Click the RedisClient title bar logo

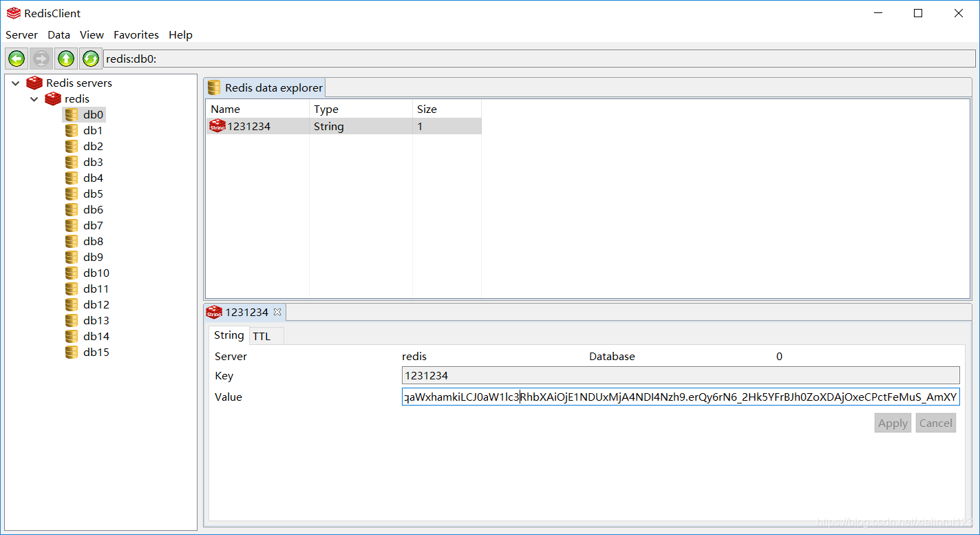[13, 13]
